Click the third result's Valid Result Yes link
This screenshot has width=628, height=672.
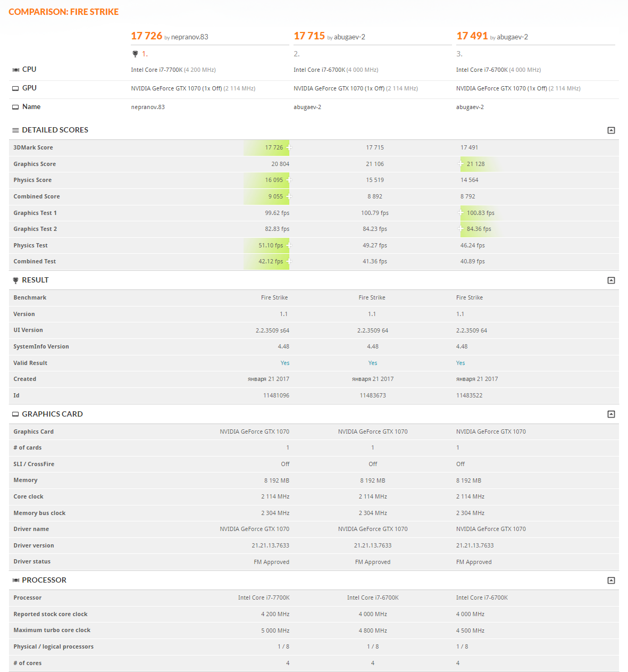460,363
